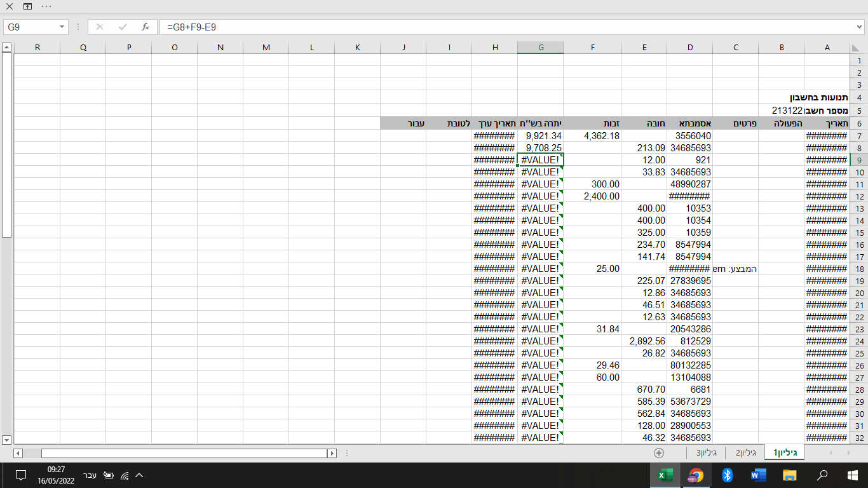
Task: Select the reference cell 48990287
Action: tap(690, 184)
